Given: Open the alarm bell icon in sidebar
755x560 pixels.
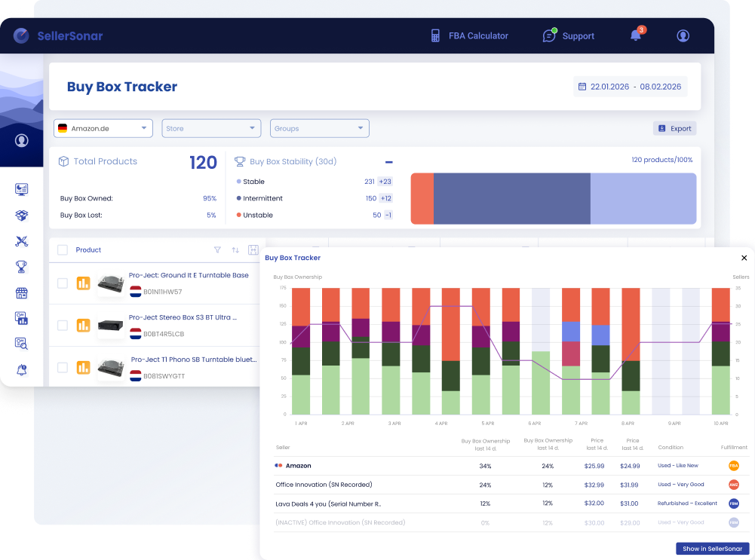Looking at the screenshot, I should pyautogui.click(x=21, y=369).
